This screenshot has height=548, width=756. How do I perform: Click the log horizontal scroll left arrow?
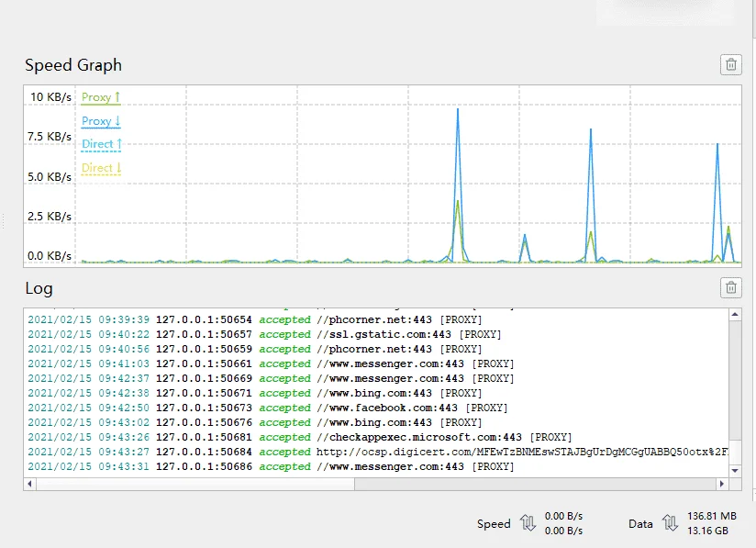coord(30,484)
